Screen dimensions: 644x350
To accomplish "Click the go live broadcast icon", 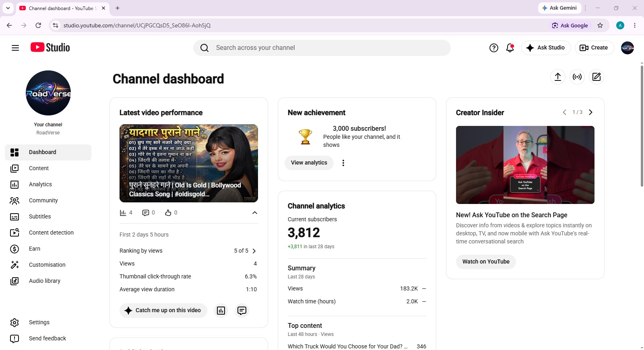I will (x=577, y=77).
